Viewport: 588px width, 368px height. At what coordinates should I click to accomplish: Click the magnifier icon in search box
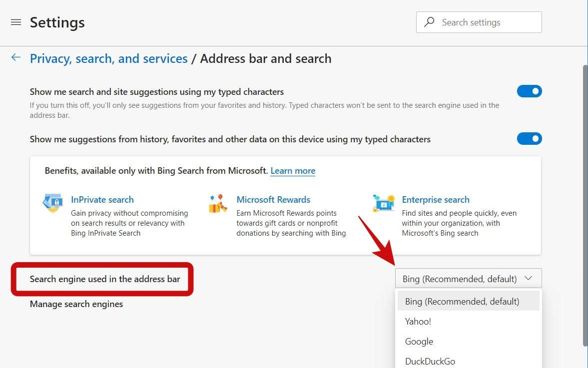tap(429, 22)
